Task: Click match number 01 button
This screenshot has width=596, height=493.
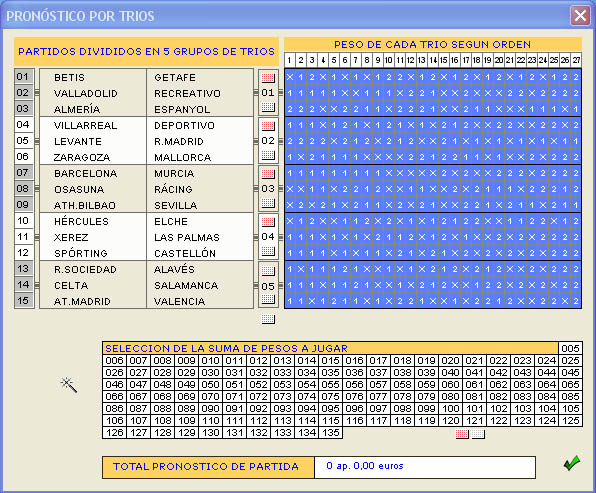Action: 23,77
